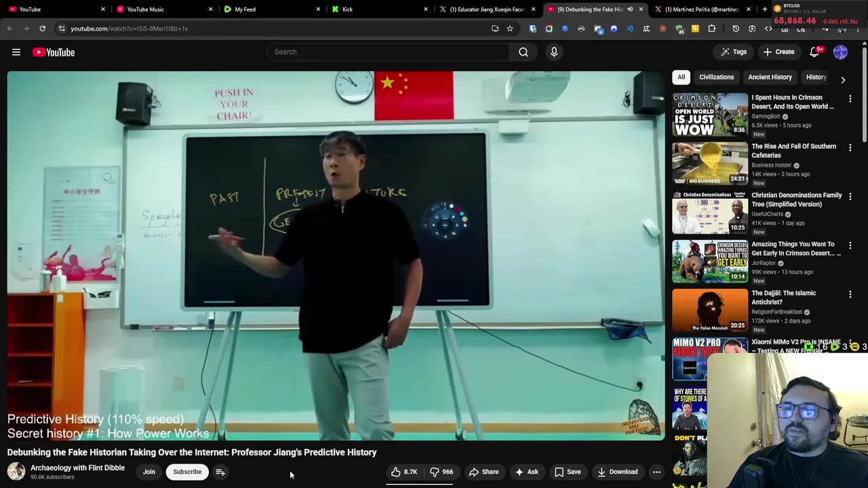Select the All filter chip
Viewport: 868px width, 488px height.
(681, 77)
